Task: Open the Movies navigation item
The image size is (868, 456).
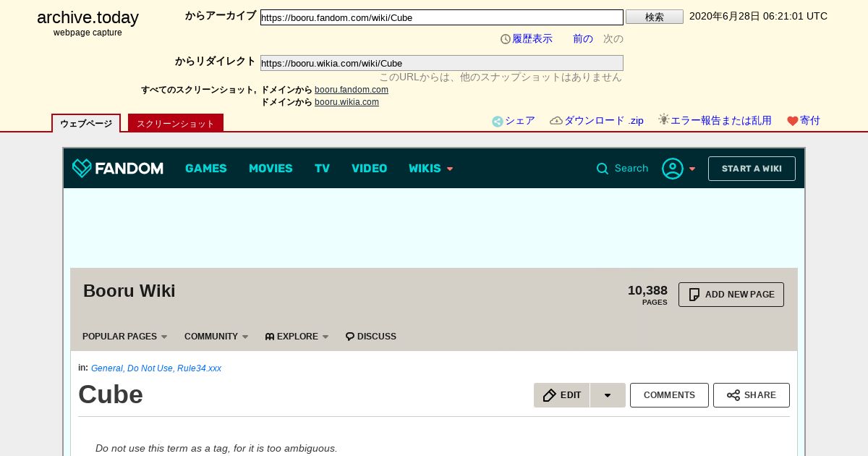Action: point(271,169)
